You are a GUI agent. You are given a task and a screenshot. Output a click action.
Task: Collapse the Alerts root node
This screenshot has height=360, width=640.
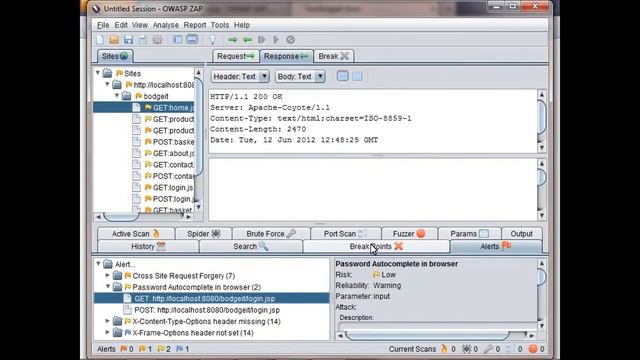pyautogui.click(x=98, y=264)
